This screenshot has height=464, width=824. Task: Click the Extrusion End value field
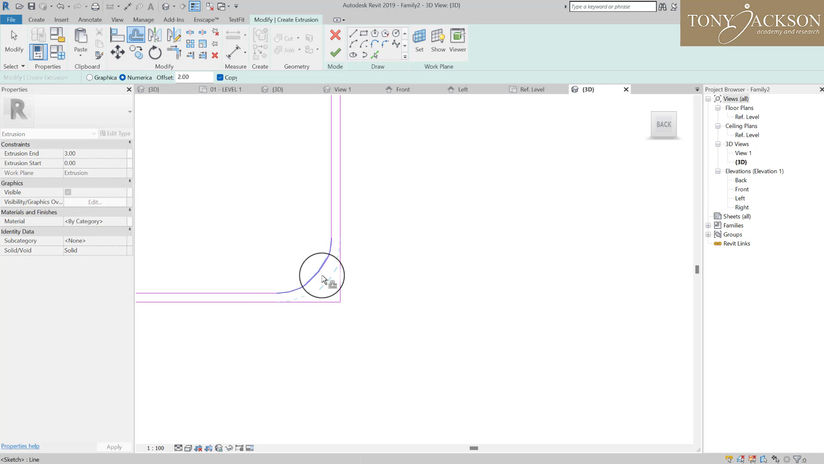coord(95,153)
